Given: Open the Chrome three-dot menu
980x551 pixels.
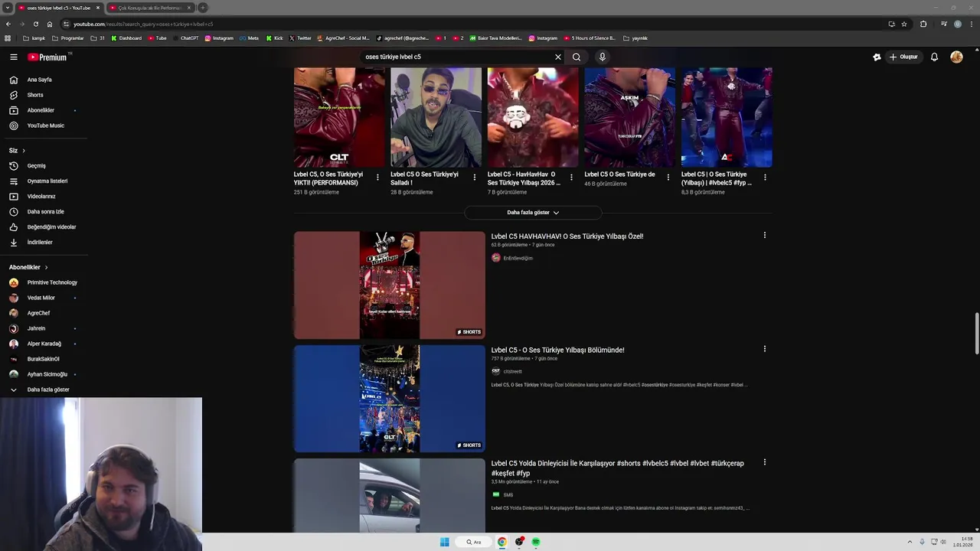Looking at the screenshot, I should point(971,24).
